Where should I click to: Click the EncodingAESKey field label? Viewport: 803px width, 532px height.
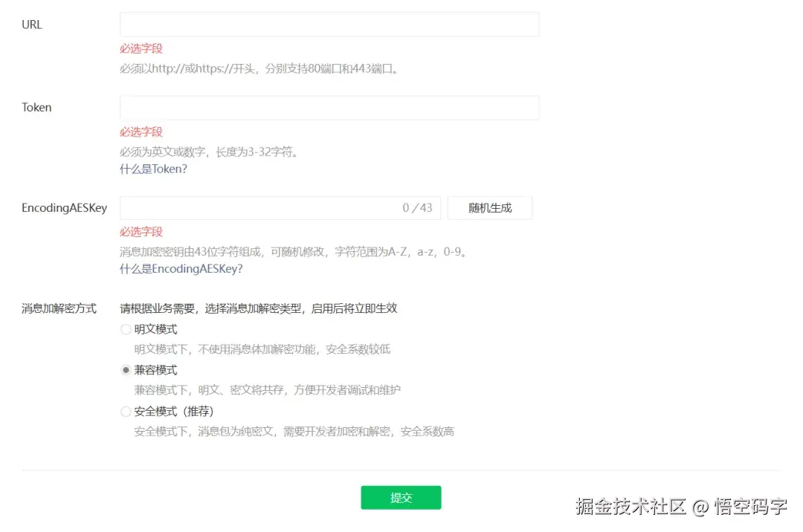pos(64,208)
